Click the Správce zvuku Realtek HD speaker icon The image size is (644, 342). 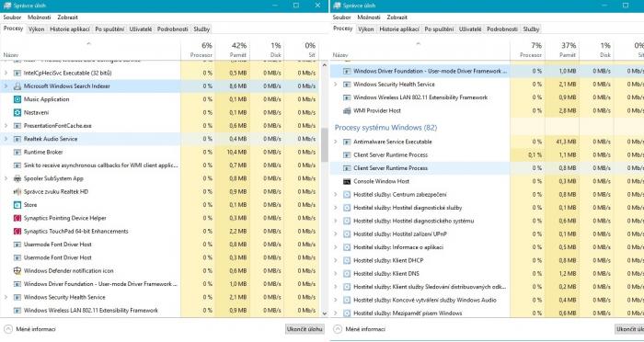(17, 192)
